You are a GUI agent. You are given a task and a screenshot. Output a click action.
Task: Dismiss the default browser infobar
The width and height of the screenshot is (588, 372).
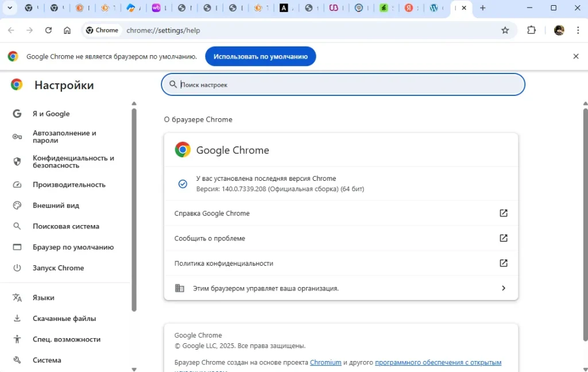coord(576,56)
